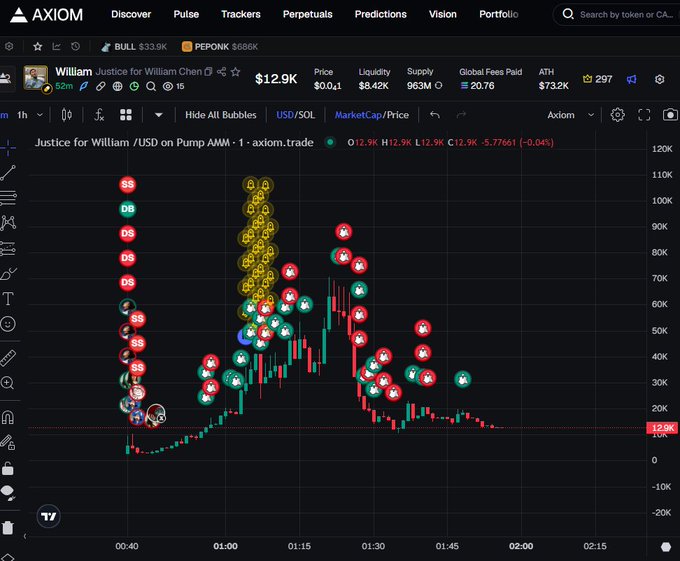
Task: Open the BULL $33.9K token
Action: click(134, 47)
